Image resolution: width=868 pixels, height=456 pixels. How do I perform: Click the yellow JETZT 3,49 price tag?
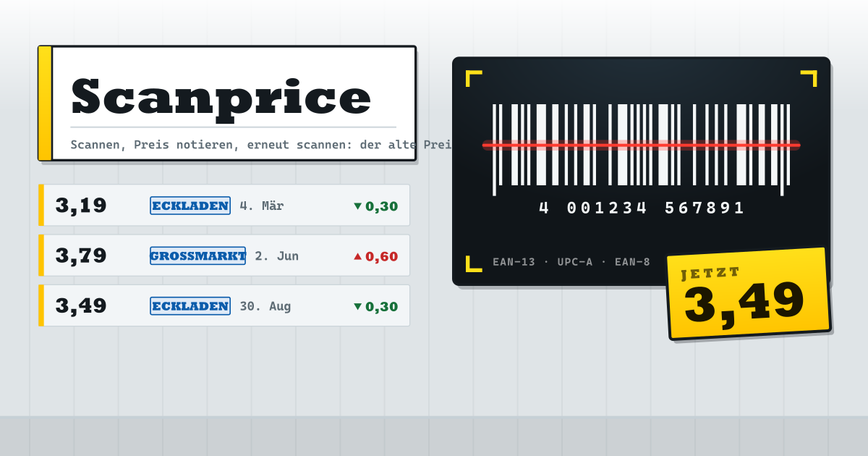tap(749, 293)
